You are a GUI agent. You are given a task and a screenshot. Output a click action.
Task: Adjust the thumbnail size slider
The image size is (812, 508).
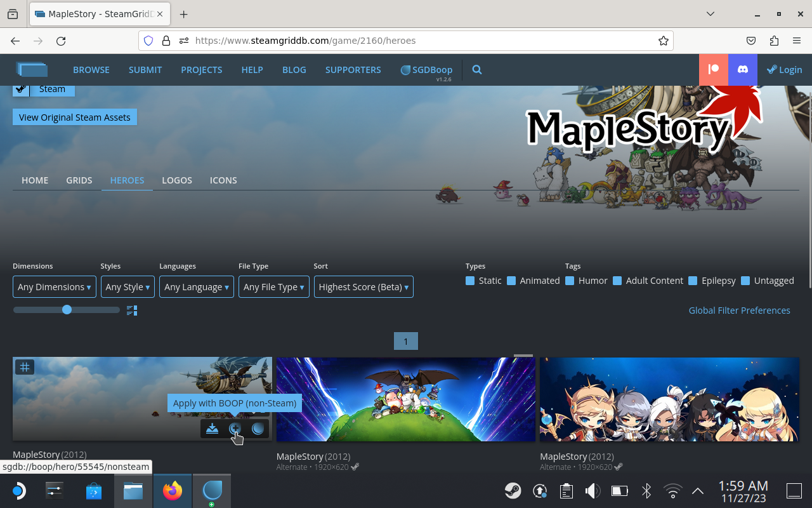tap(67, 310)
